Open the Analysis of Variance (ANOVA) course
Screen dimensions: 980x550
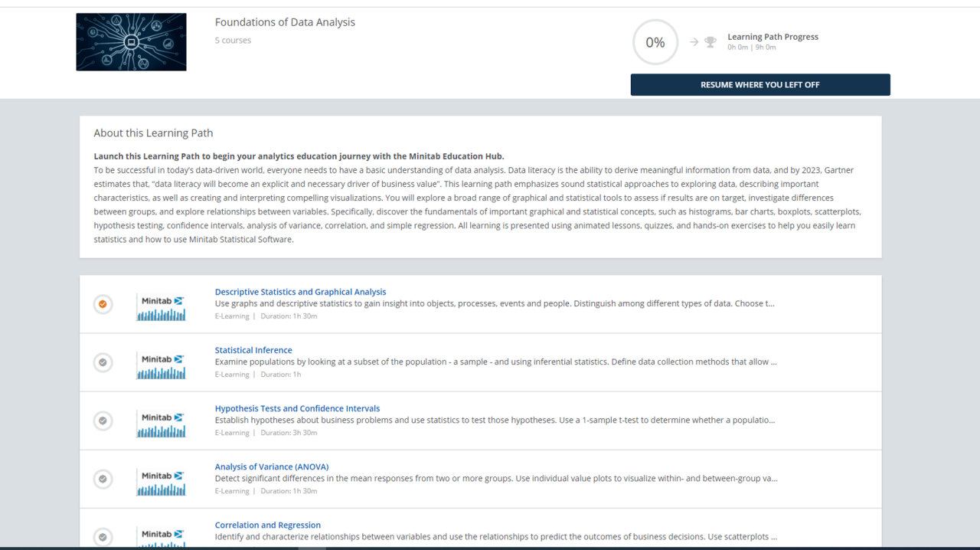(271, 466)
